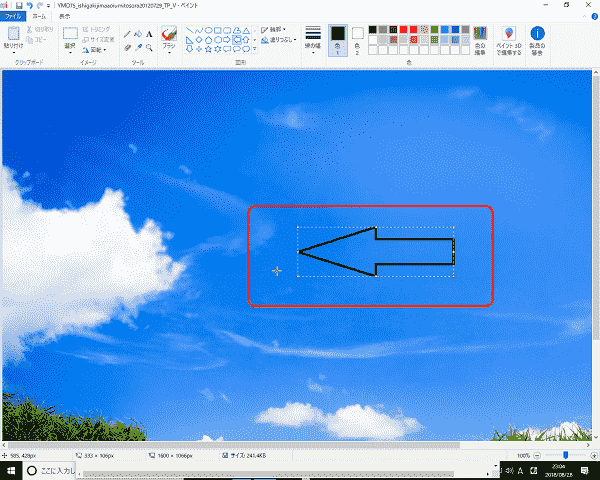600x480 pixels.
Task: Select the Pencil tool
Action: [127, 34]
